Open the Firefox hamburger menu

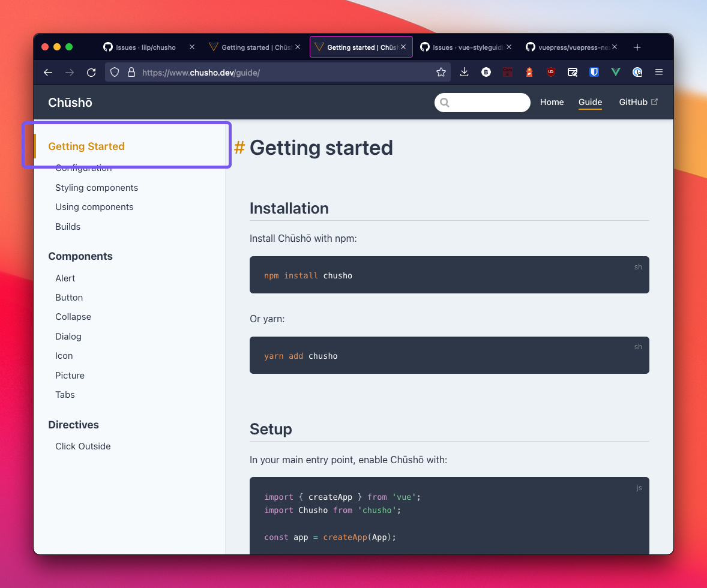point(659,72)
